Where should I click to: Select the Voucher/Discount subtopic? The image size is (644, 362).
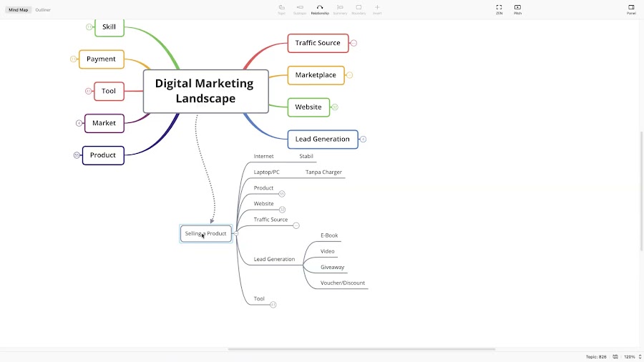(343, 283)
